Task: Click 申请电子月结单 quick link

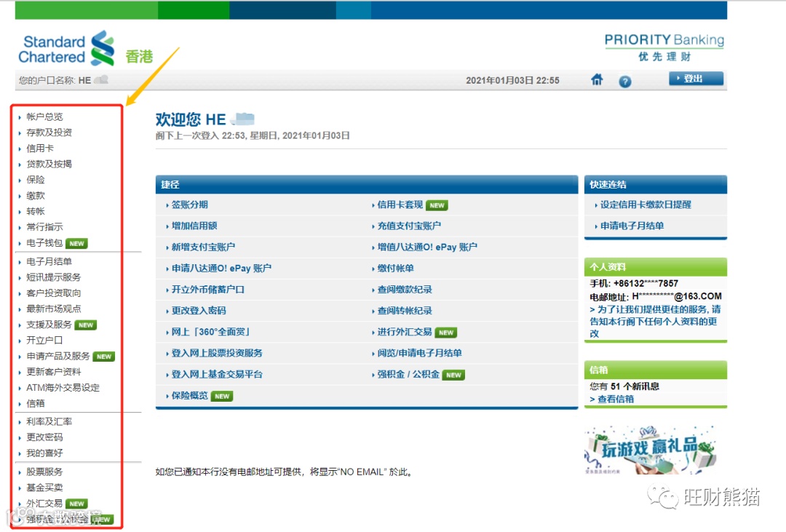Action: (x=632, y=226)
